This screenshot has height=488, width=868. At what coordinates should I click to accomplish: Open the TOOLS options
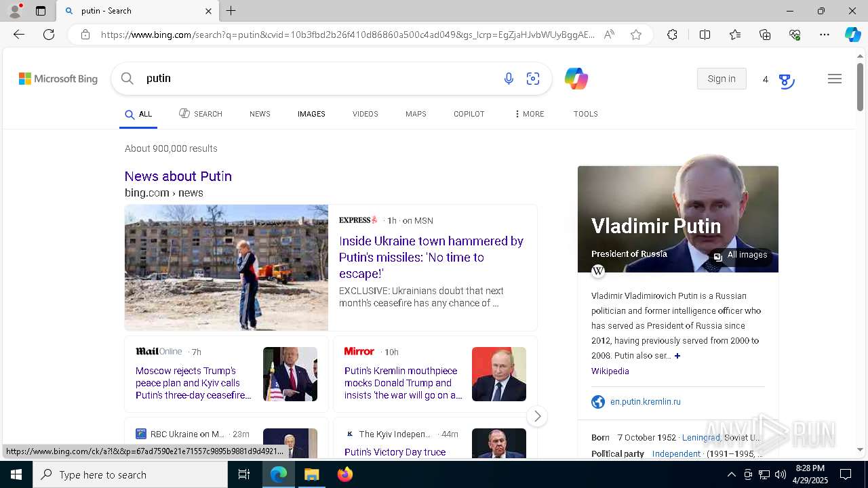pyautogui.click(x=585, y=114)
